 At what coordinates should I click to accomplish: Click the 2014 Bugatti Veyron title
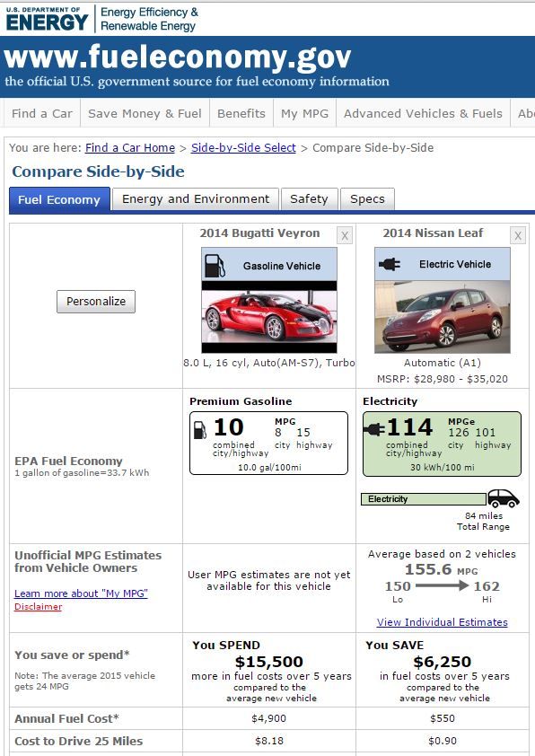tap(259, 233)
